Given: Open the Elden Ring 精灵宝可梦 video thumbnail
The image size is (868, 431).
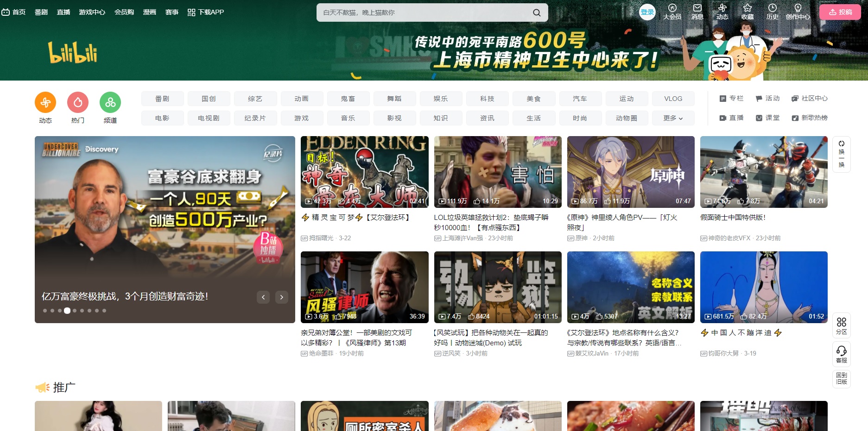Looking at the screenshot, I should tap(364, 172).
